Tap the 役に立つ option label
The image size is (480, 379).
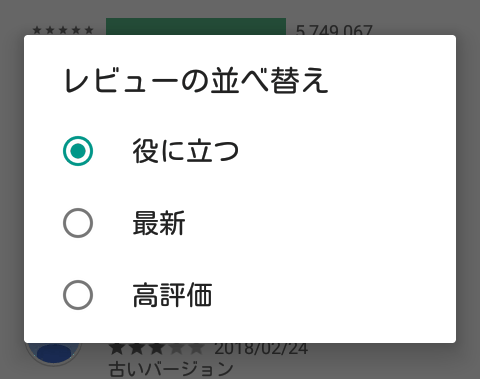pos(186,151)
